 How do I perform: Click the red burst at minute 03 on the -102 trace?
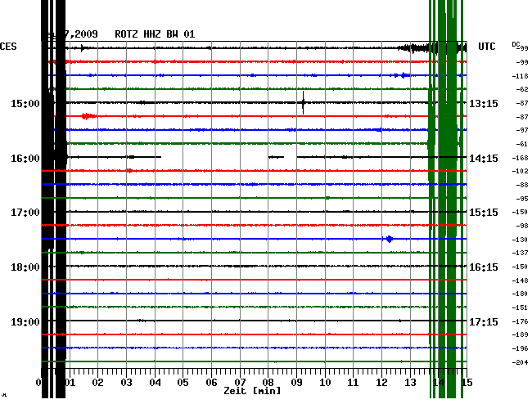pyautogui.click(x=129, y=170)
